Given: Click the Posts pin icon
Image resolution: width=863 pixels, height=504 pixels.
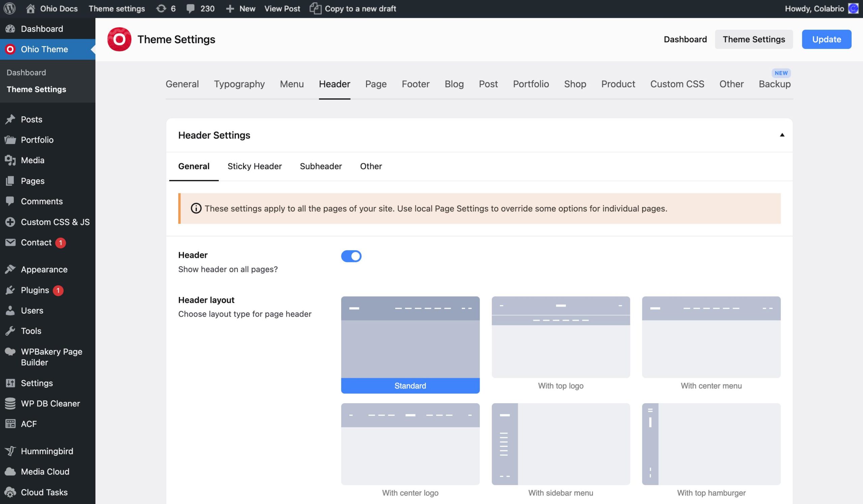Looking at the screenshot, I should (10, 119).
